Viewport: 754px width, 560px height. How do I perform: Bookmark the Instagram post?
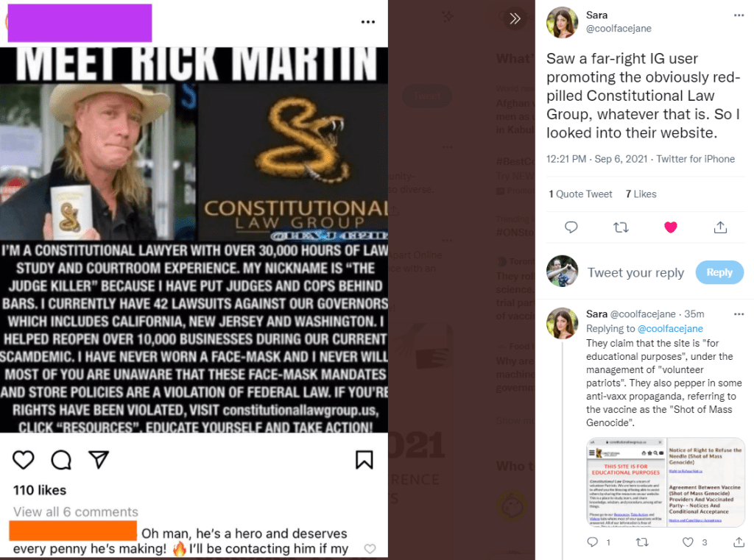point(364,459)
